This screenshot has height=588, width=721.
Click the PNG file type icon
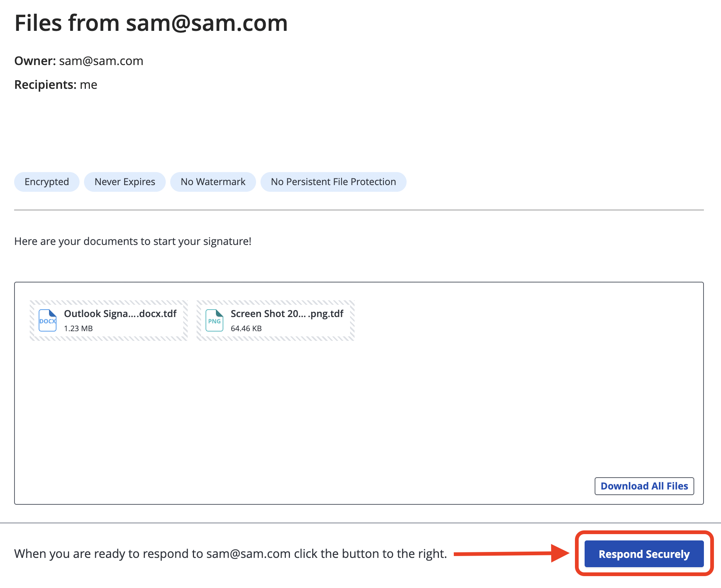(214, 320)
